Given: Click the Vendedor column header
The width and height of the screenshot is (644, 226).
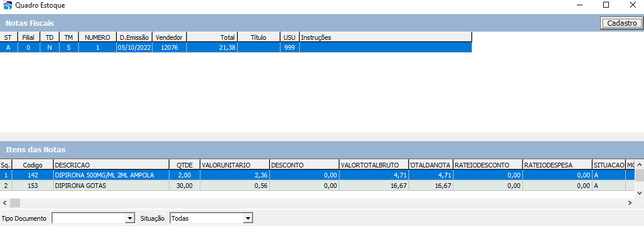Looking at the screenshot, I should [169, 37].
